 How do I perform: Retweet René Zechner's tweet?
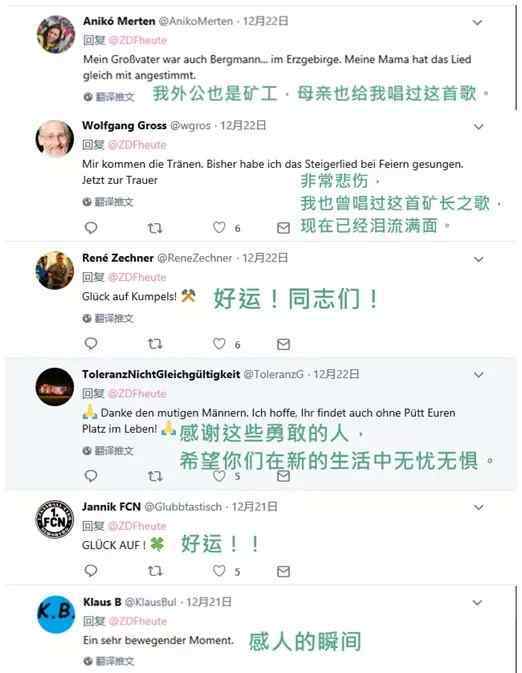[x=155, y=344]
